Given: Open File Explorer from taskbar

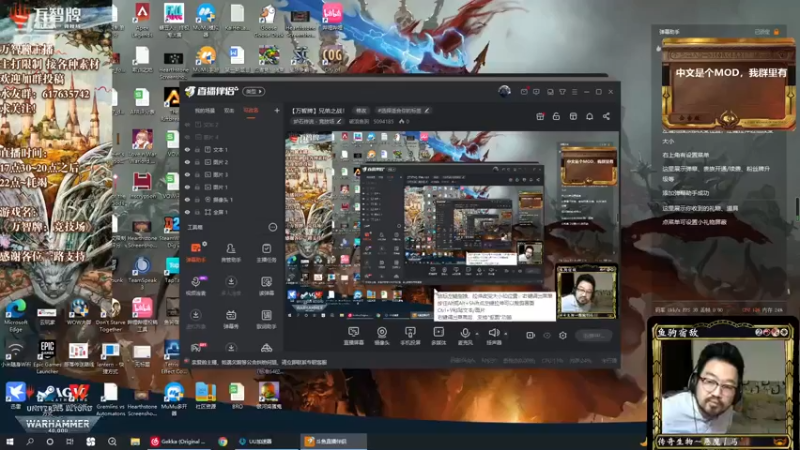Looking at the screenshot, I should click(135, 441).
